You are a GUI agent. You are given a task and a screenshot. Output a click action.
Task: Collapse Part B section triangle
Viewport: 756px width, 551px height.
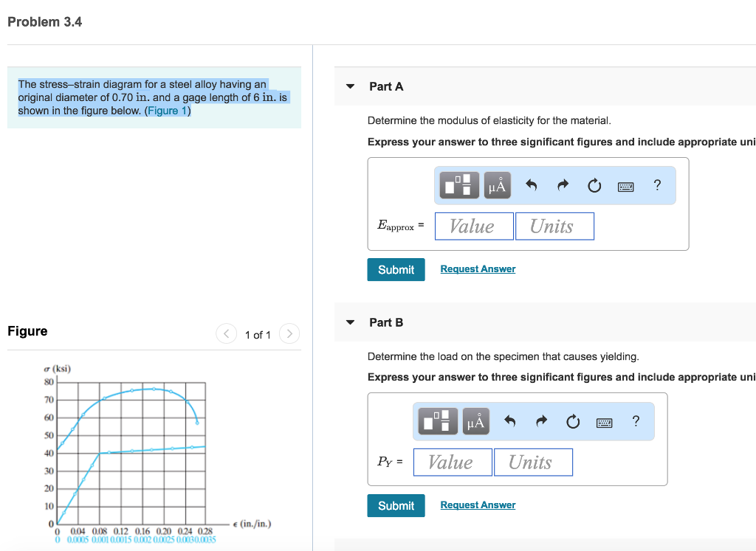point(351,322)
